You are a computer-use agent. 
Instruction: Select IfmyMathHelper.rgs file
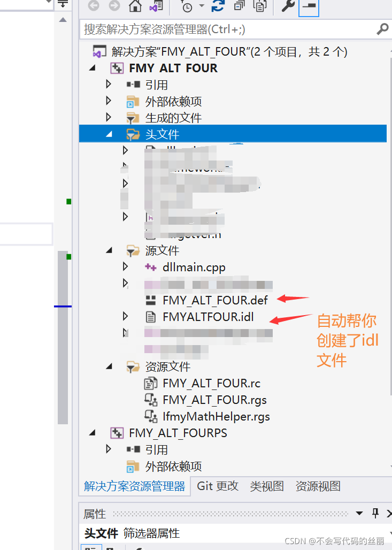(217, 417)
